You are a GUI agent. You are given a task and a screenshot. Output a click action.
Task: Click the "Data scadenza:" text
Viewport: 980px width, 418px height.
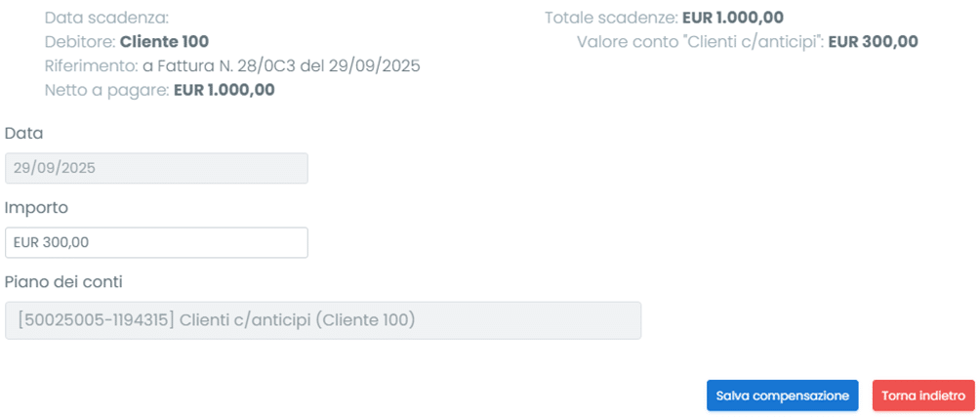[x=106, y=18]
